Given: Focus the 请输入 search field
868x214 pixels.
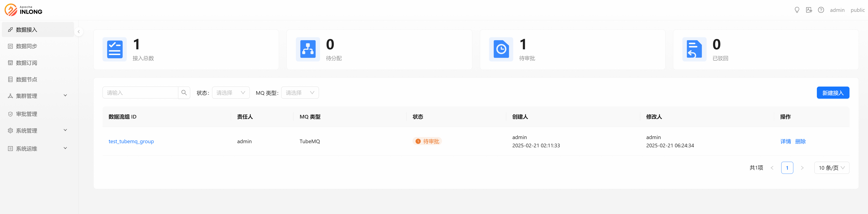Looking at the screenshot, I should 140,93.
